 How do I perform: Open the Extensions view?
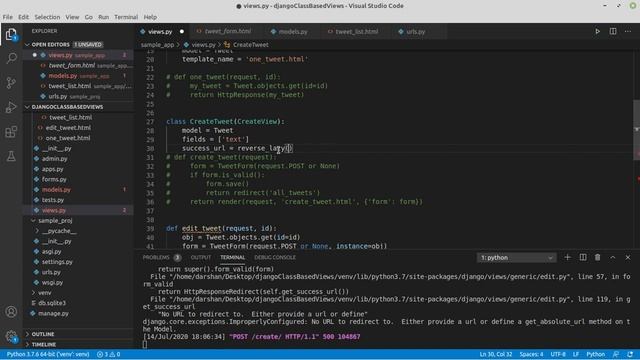coord(11,132)
